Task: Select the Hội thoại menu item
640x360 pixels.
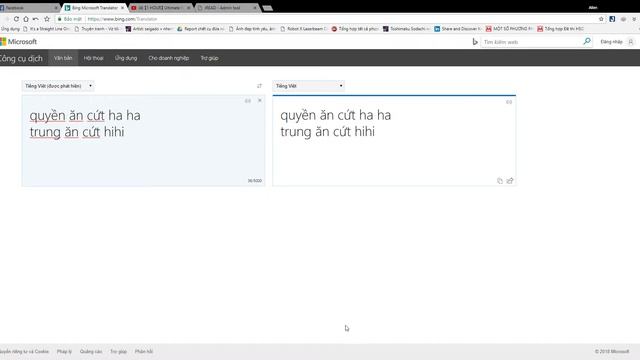Action: [93, 58]
